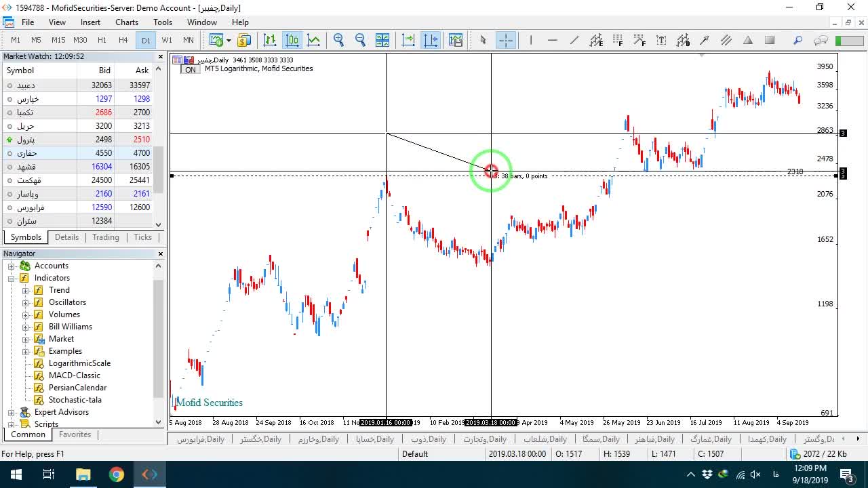Collapse the Indicators tree node

(12, 278)
